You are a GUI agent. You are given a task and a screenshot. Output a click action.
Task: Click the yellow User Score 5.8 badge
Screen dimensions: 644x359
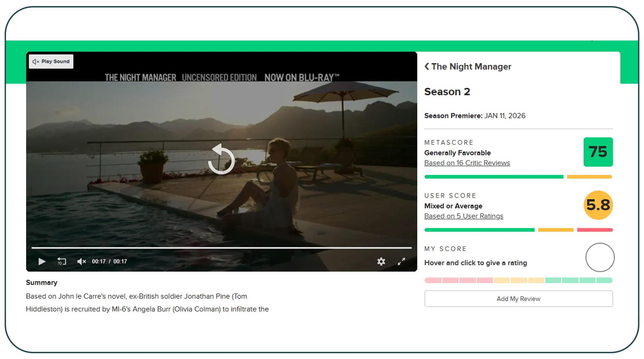[x=598, y=205]
